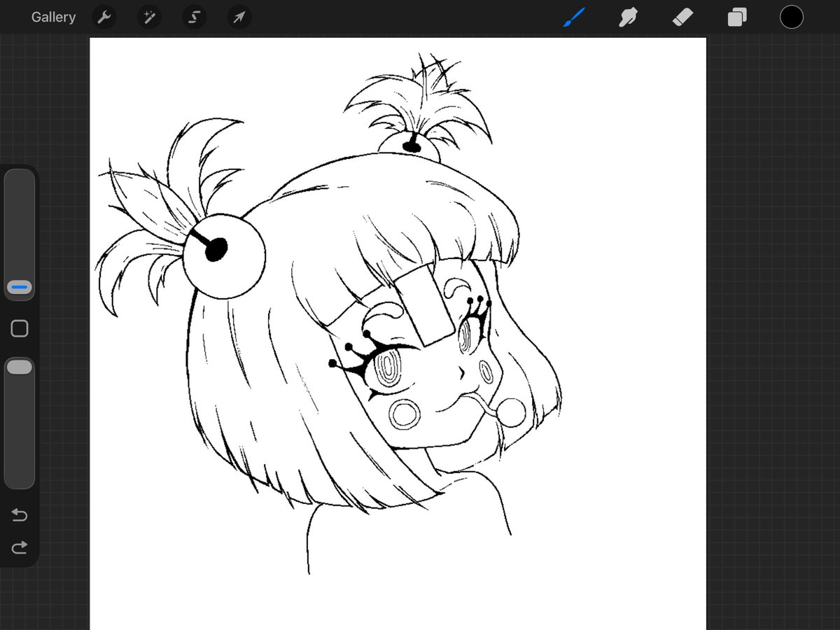
Task: Open the Gallery
Action: (53, 17)
